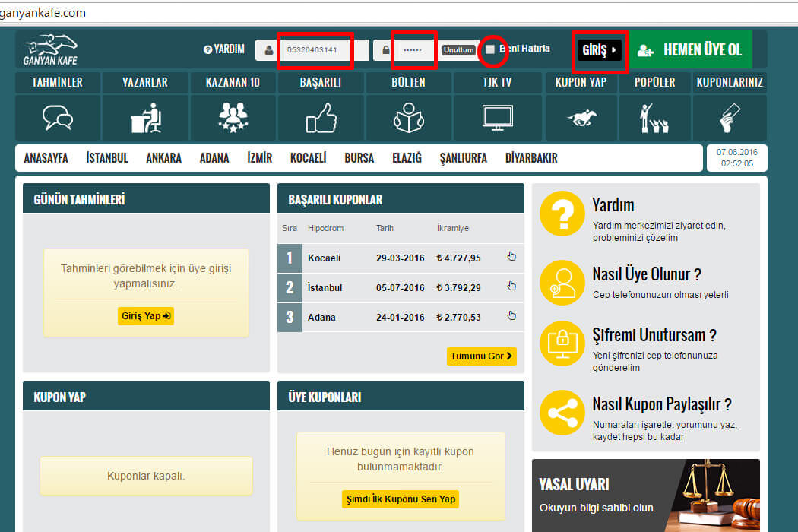Switch to the Diyarbakır tab
798x532 pixels.
[531, 158]
